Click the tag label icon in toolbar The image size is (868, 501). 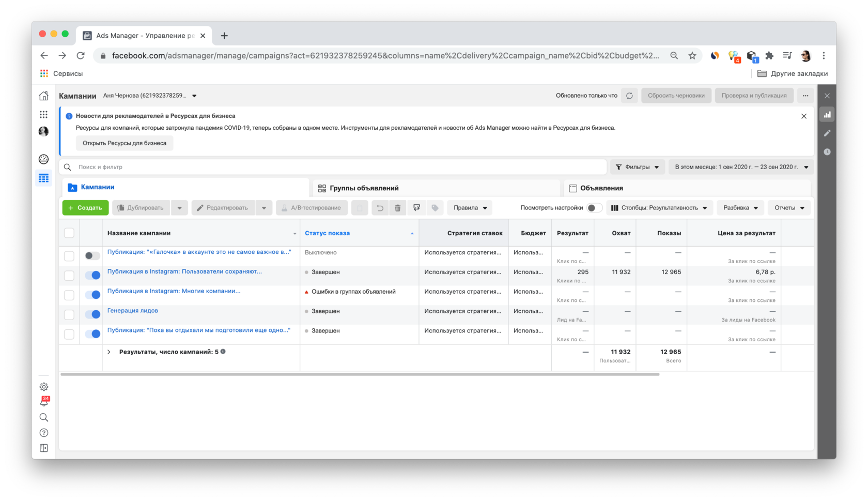[435, 208]
